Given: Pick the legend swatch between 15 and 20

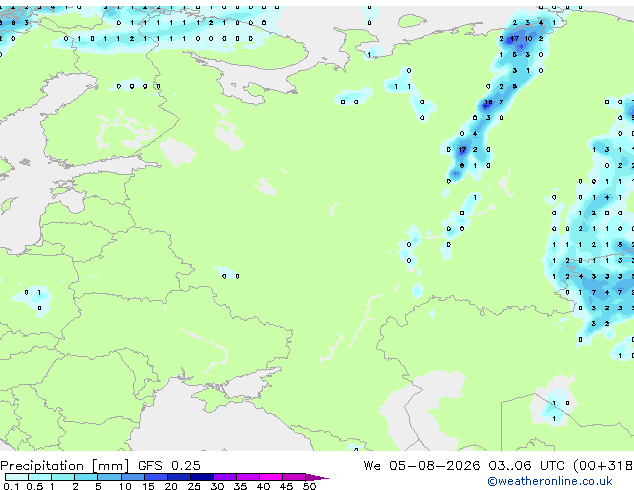Looking at the screenshot, I should [156, 477].
